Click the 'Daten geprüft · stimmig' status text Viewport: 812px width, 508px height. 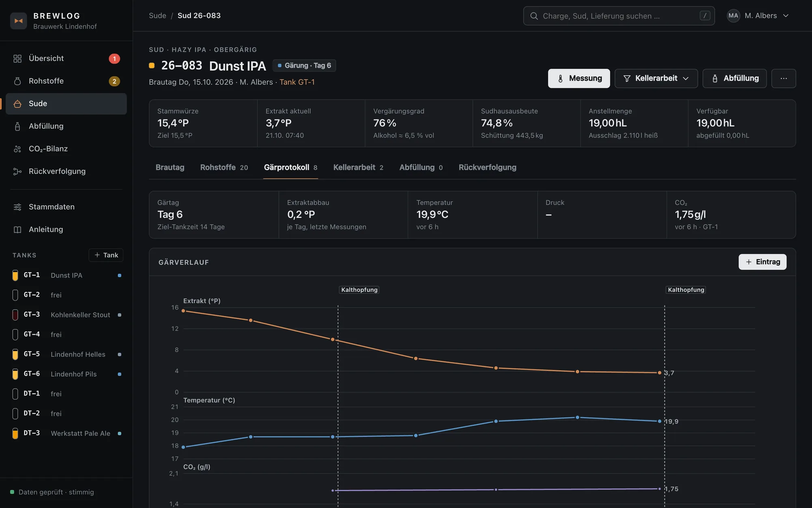click(56, 492)
